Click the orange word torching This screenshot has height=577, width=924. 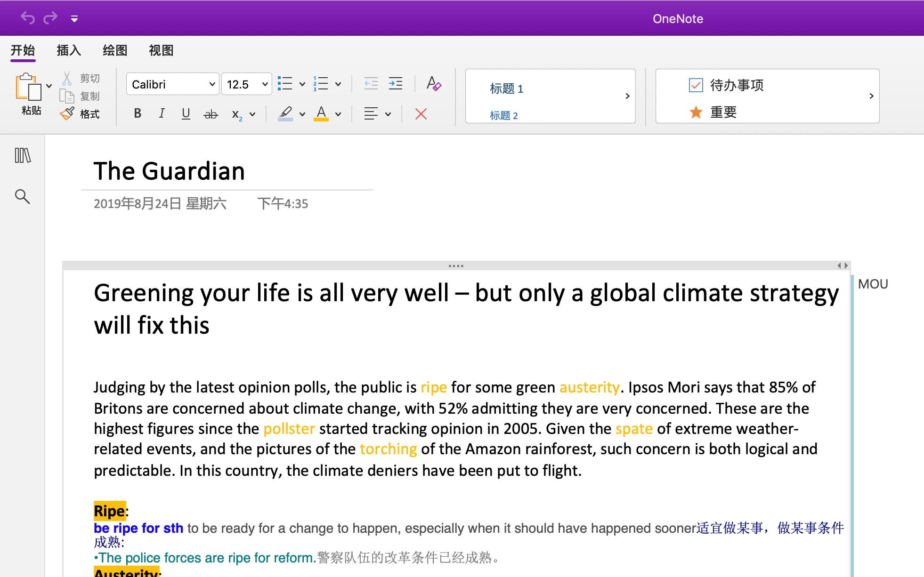(x=389, y=449)
